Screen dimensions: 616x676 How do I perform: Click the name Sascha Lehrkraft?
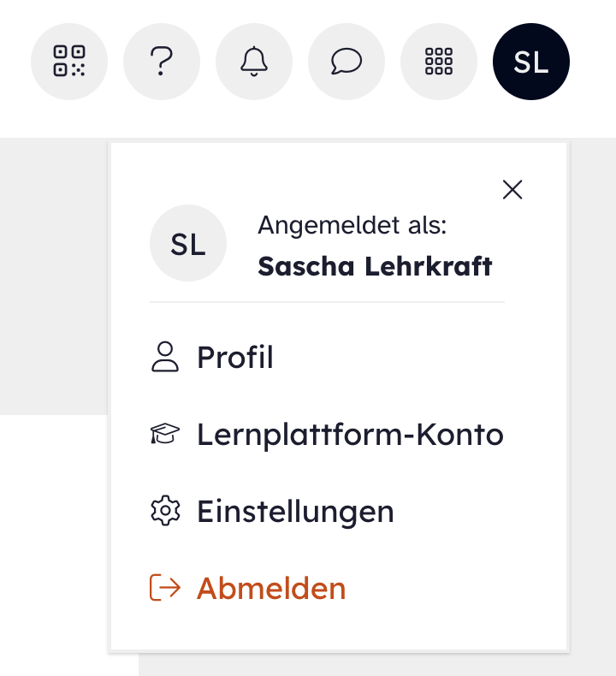375,266
